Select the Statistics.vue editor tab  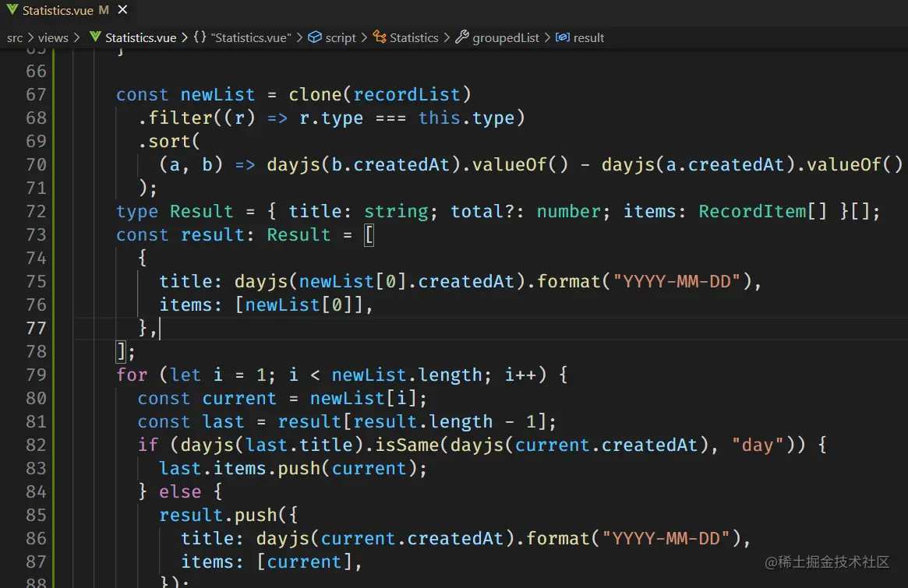(66, 10)
